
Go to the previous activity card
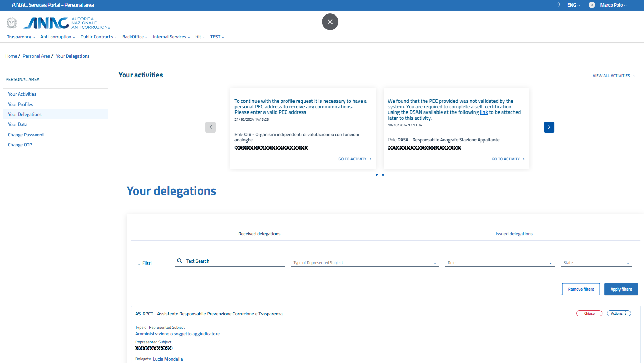pyautogui.click(x=211, y=127)
